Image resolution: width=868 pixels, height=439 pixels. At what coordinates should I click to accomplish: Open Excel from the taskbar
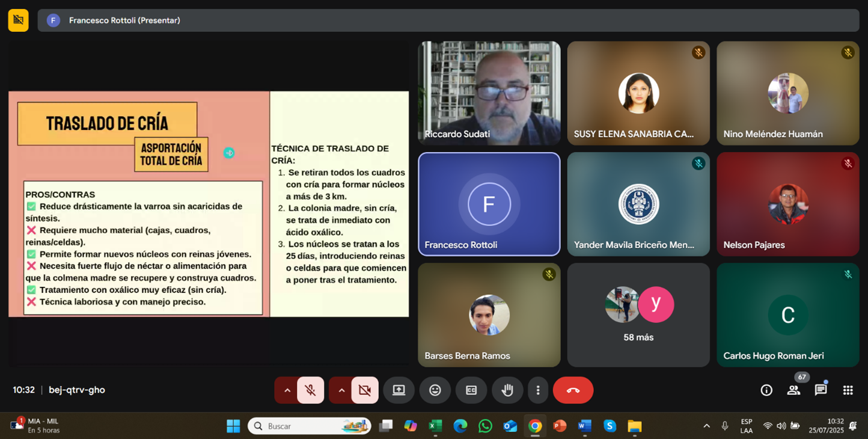tap(435, 426)
